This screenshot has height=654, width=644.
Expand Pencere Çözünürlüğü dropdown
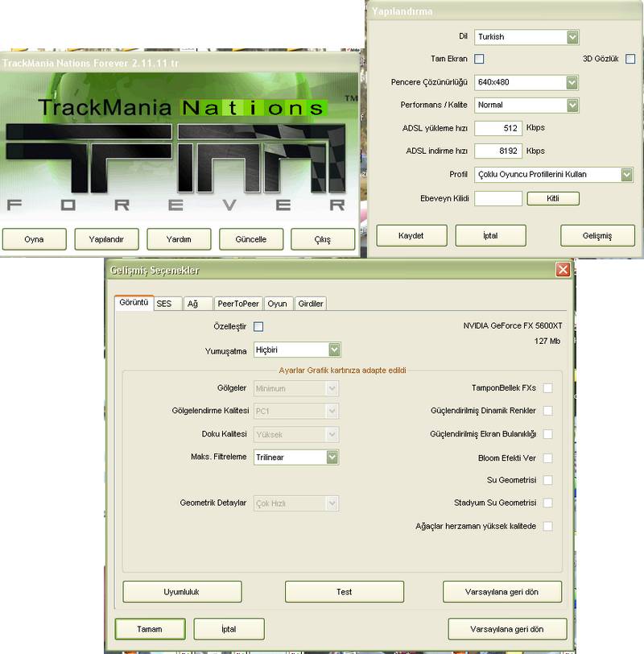coord(526,83)
